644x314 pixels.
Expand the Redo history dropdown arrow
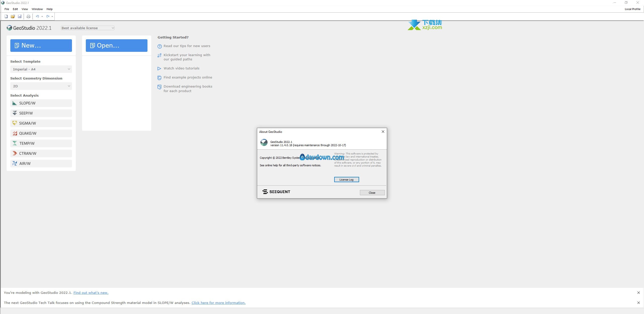click(x=52, y=17)
